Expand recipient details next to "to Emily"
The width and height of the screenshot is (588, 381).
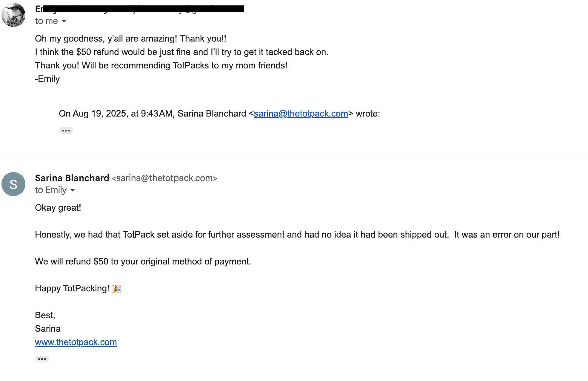point(72,190)
